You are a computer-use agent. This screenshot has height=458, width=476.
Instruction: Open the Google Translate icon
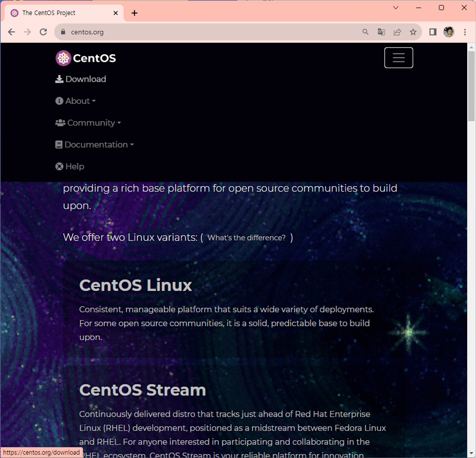coord(381,32)
